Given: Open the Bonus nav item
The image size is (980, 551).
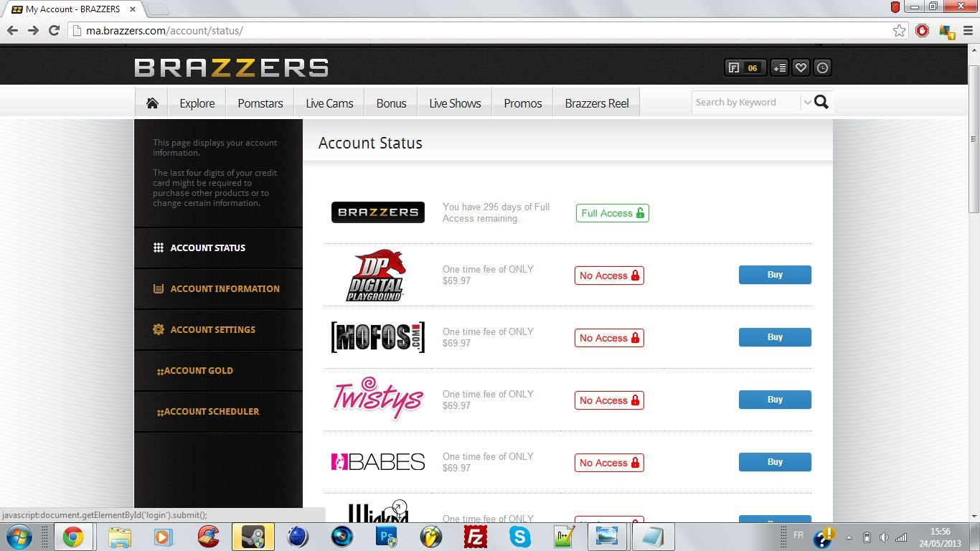Looking at the screenshot, I should click(391, 103).
